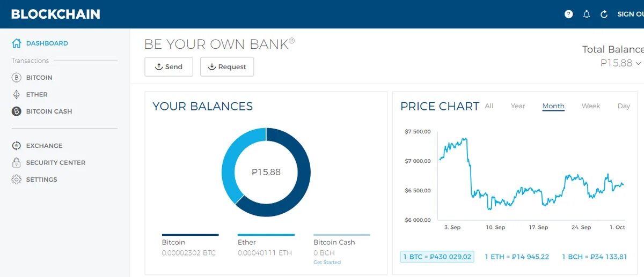Click the Bitcoin Cash dark coin icon
The image size is (644, 277).
(x=17, y=111)
